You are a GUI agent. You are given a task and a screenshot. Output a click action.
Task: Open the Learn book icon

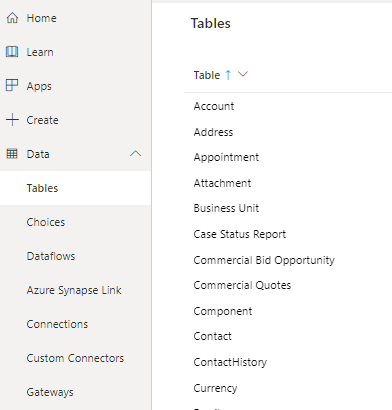(12, 52)
